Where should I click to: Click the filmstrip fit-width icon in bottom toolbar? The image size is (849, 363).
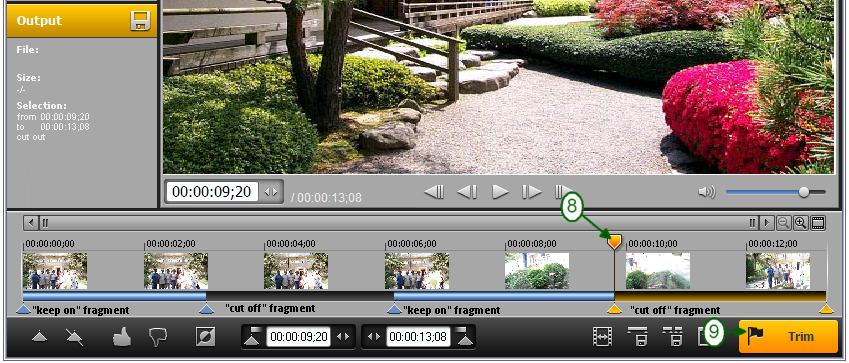click(601, 336)
